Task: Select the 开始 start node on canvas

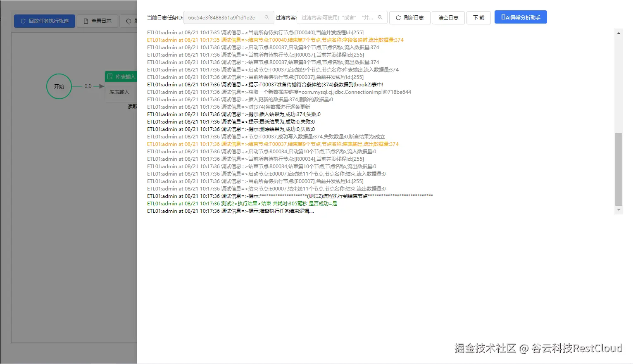Action: click(x=59, y=86)
